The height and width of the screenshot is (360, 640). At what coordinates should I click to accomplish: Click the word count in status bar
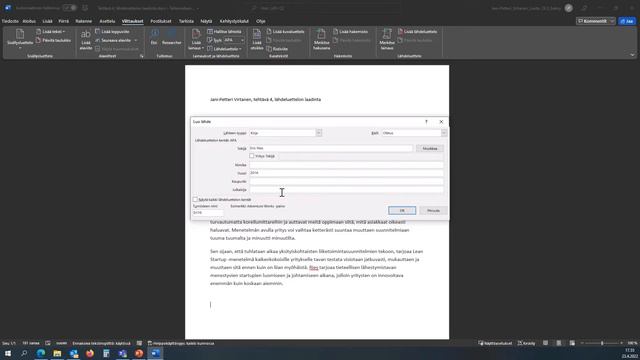point(31,343)
